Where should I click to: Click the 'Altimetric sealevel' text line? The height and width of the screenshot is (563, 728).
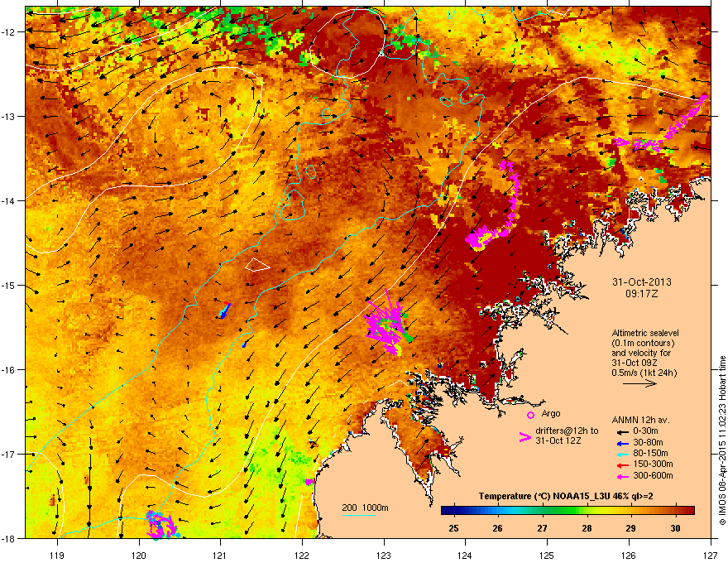coord(645,333)
